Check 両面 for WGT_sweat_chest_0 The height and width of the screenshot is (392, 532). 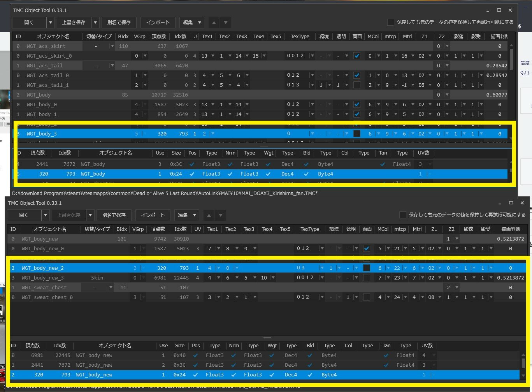click(x=366, y=297)
